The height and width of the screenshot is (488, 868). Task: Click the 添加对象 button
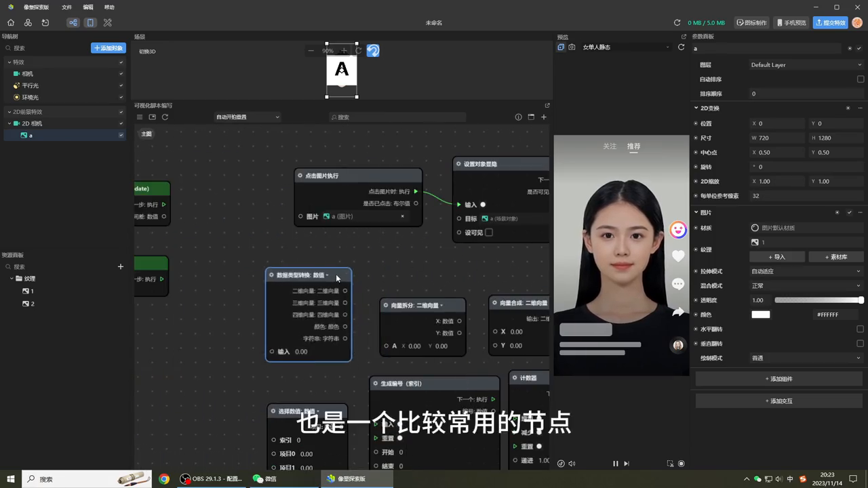(x=108, y=48)
